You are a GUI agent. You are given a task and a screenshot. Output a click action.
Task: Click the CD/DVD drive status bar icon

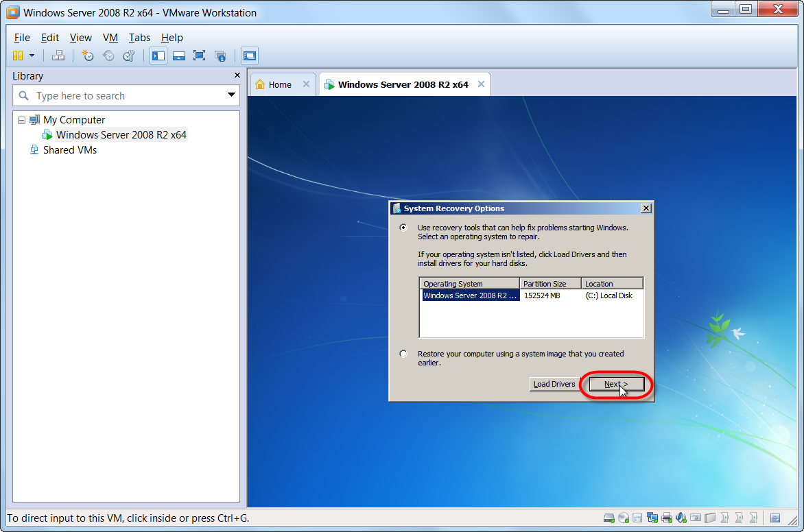tap(624, 518)
